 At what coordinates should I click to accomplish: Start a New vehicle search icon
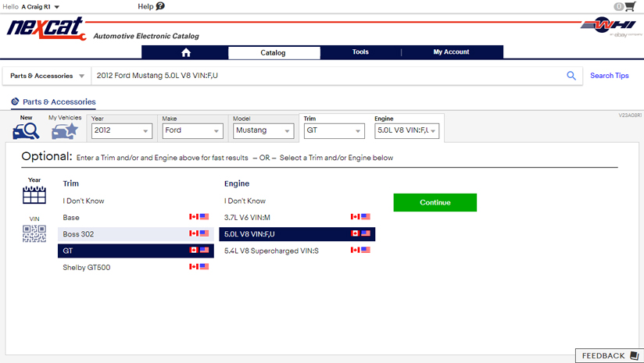pyautogui.click(x=26, y=131)
